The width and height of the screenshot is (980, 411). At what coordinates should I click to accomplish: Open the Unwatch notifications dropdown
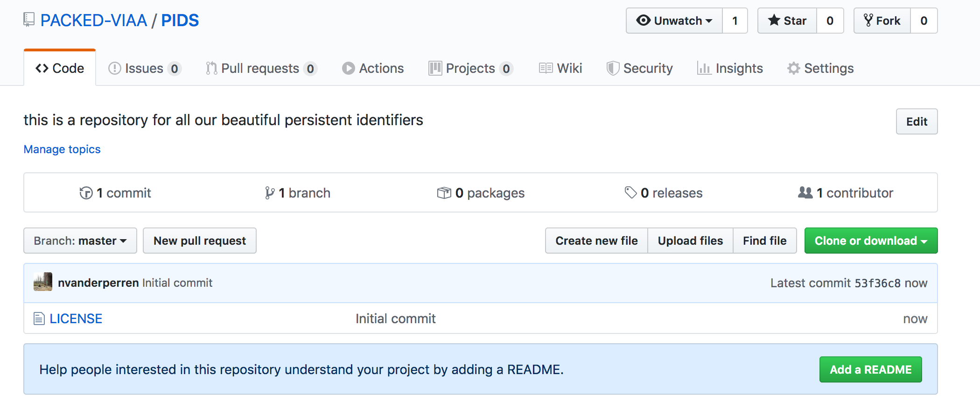674,21
